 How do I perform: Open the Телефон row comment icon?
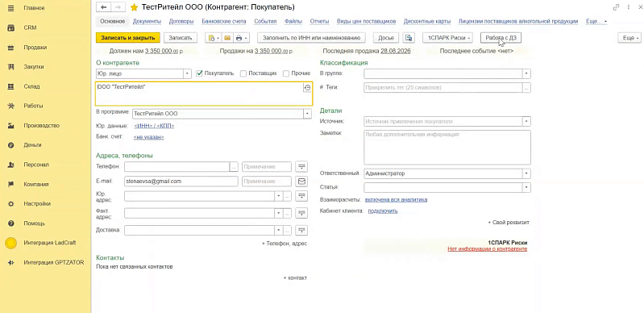click(302, 166)
